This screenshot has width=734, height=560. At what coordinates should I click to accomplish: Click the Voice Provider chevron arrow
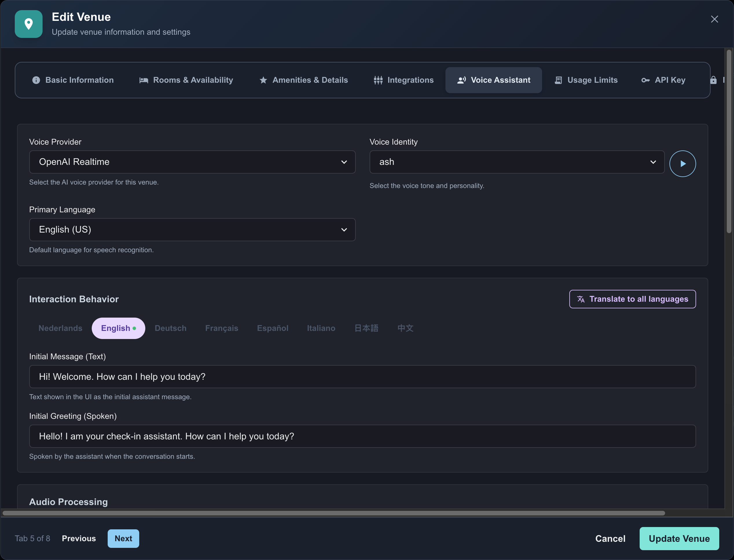pyautogui.click(x=344, y=162)
